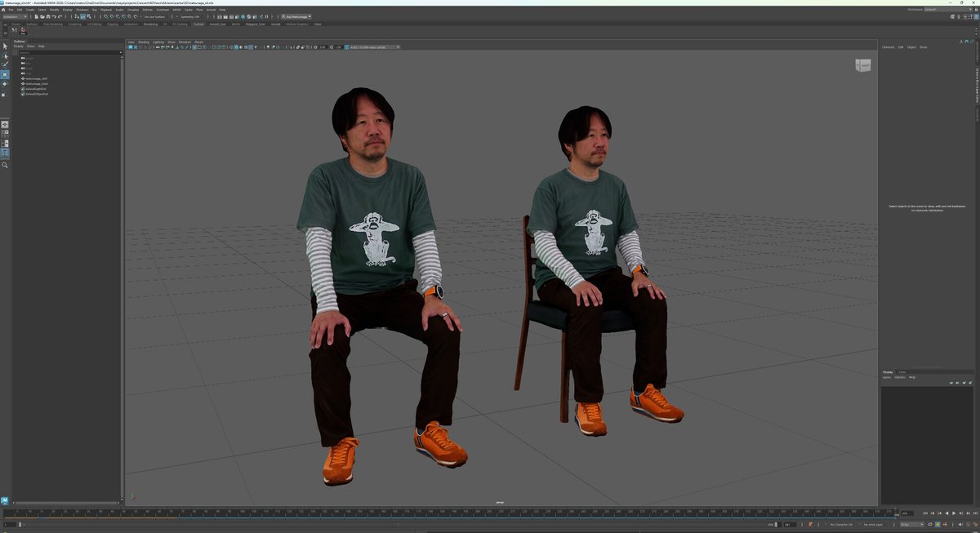Image resolution: width=980 pixels, height=533 pixels.
Task: Select the arrow Select tool
Action: [7, 46]
